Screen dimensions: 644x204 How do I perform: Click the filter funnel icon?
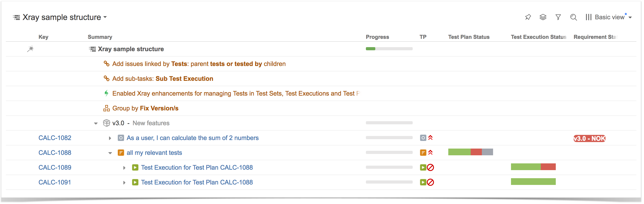coord(558,17)
